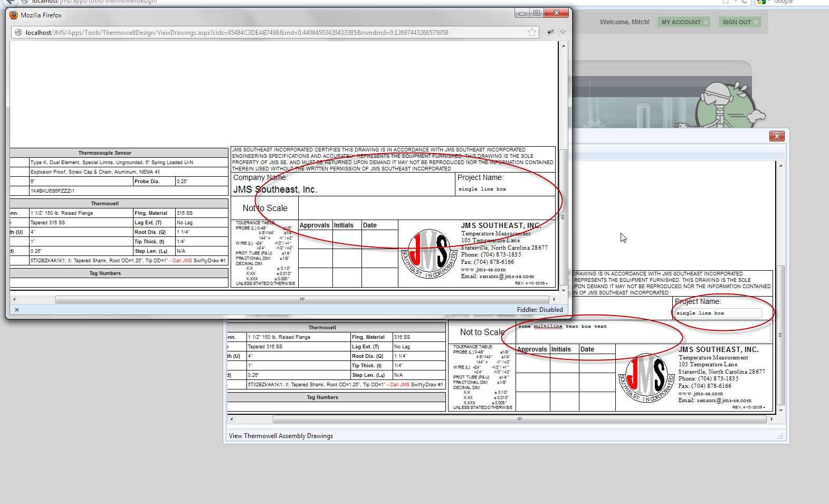Click the popup horizontal scrollbar left arrow
829x504 pixels.
pyautogui.click(x=14, y=299)
